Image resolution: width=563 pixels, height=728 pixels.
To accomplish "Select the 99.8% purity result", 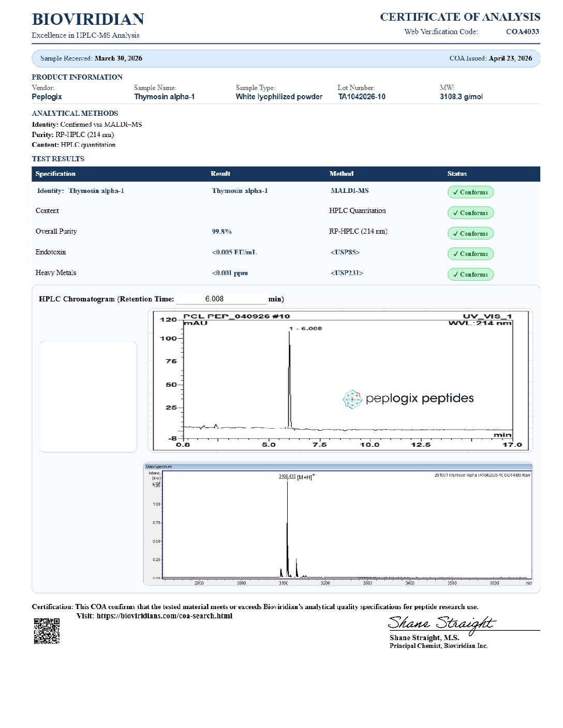I will coord(221,232).
